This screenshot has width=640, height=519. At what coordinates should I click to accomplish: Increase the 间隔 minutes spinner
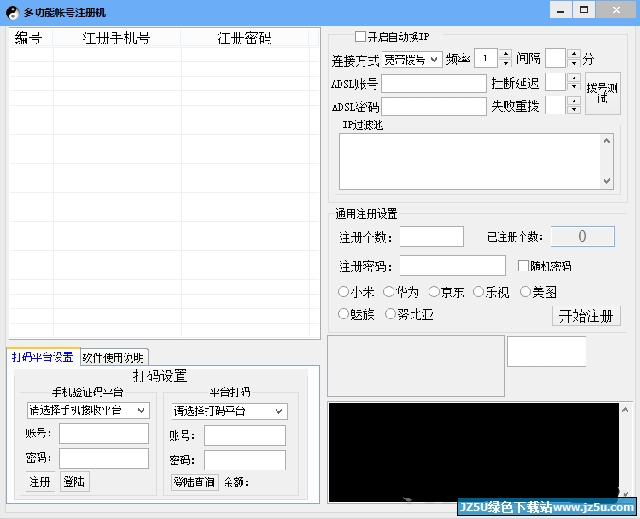(x=574, y=54)
